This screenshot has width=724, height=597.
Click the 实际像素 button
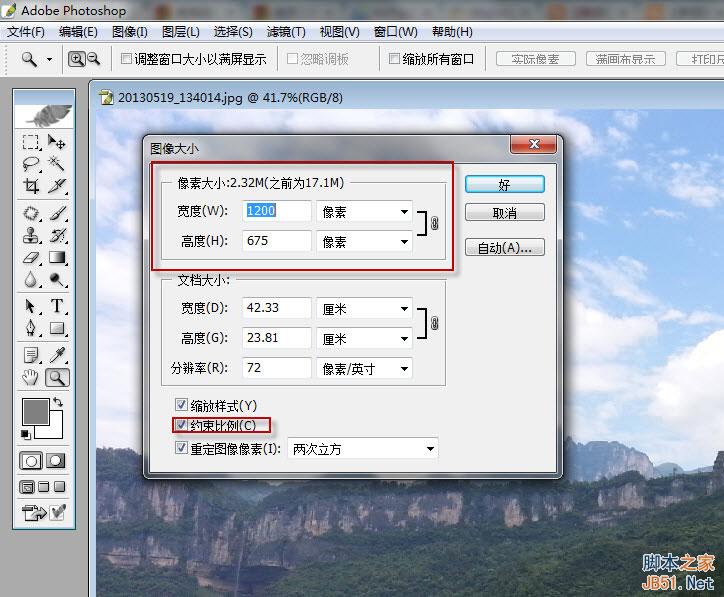click(536, 59)
